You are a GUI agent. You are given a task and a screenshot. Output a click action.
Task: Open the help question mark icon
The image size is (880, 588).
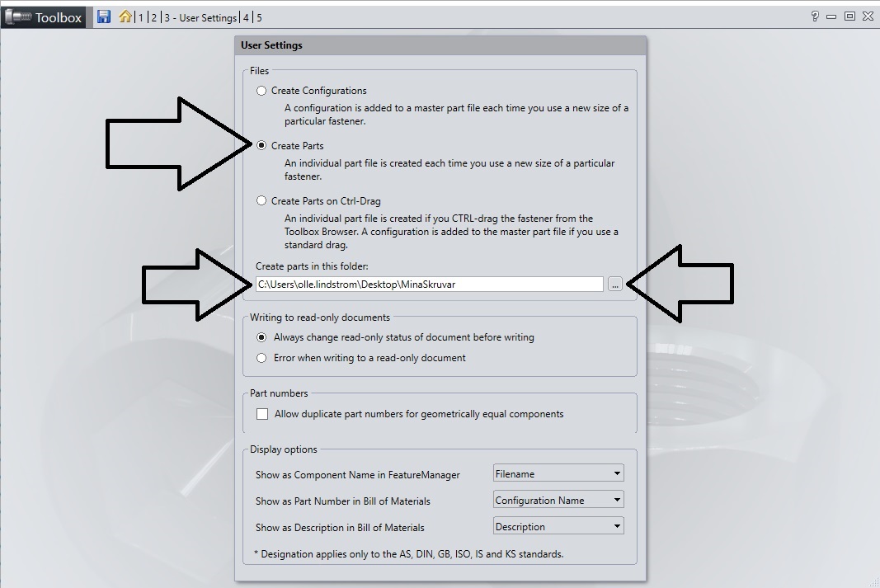(x=815, y=16)
